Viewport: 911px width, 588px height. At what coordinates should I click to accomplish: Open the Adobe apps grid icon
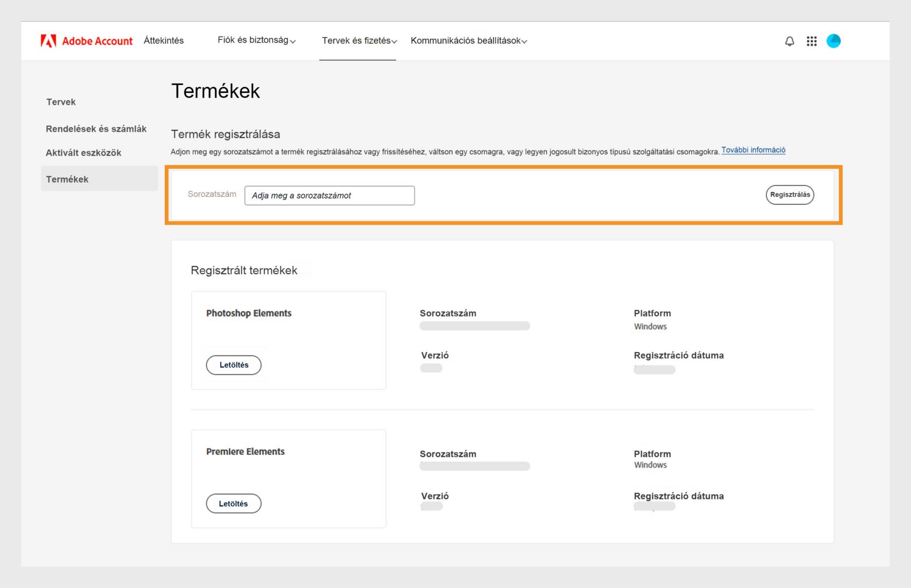pos(812,41)
